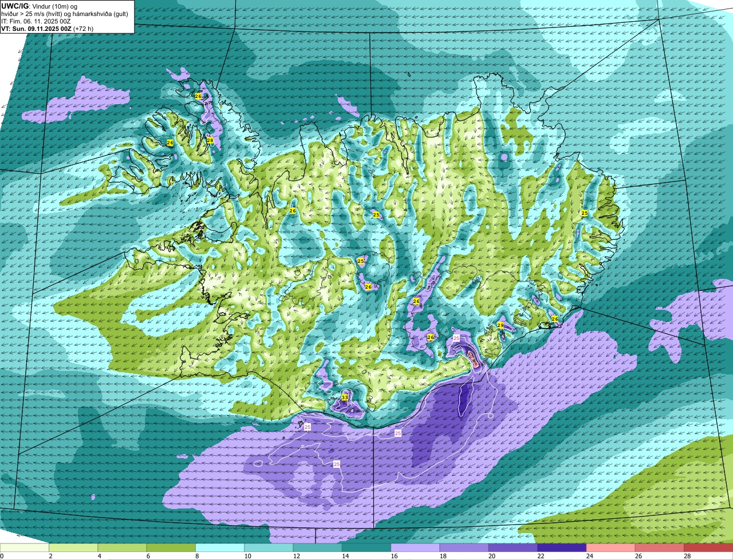Click the legend scale number 26

point(638,556)
